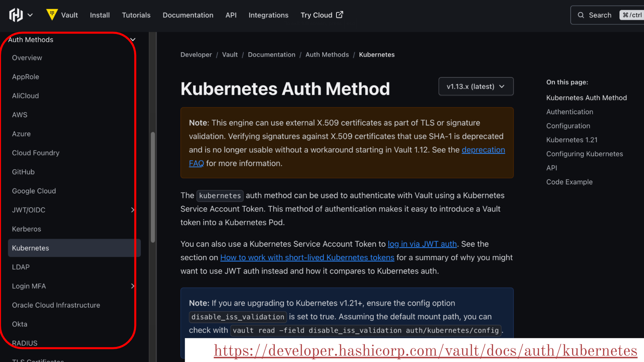Screen dimensions: 644x362
Task: Jump to Kubernetes 1.21 section
Action: (572, 140)
